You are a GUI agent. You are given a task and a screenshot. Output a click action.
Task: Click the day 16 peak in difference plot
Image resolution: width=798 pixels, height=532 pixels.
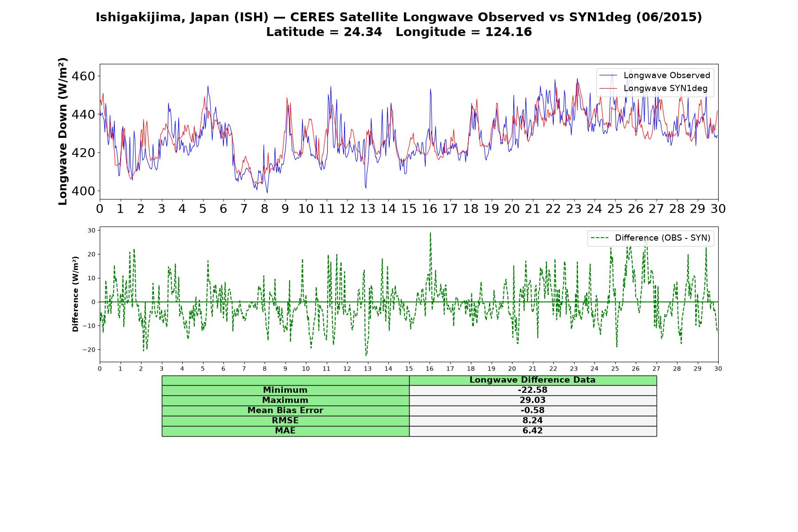pos(430,233)
